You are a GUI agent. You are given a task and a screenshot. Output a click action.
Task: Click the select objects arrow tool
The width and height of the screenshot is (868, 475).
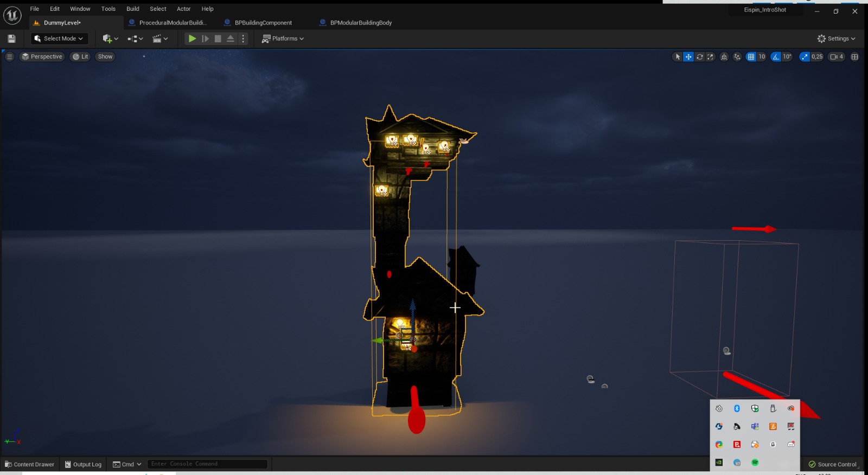678,57
